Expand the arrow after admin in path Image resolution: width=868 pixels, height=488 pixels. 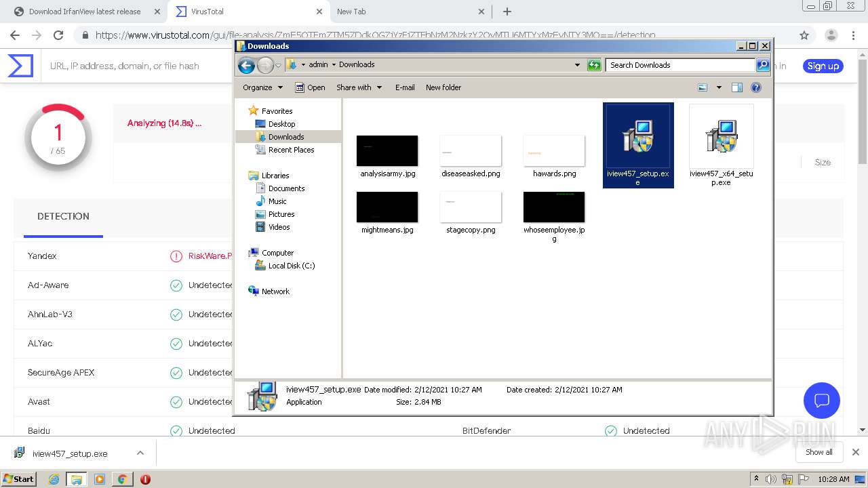[x=334, y=65]
